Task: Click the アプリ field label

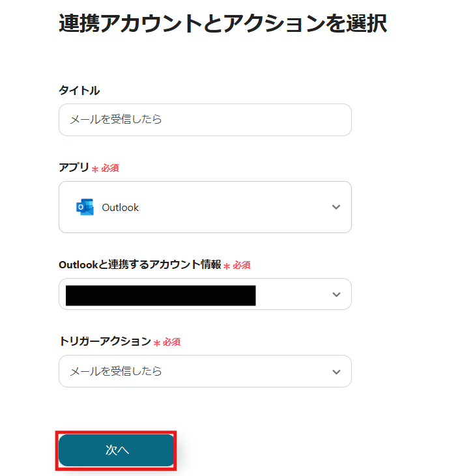Action: [x=74, y=167]
